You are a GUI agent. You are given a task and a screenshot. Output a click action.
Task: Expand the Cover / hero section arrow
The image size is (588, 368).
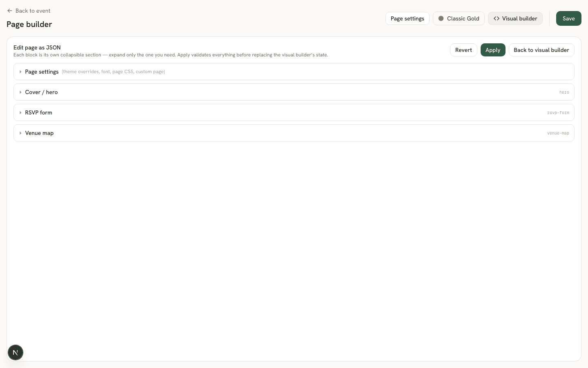point(20,92)
